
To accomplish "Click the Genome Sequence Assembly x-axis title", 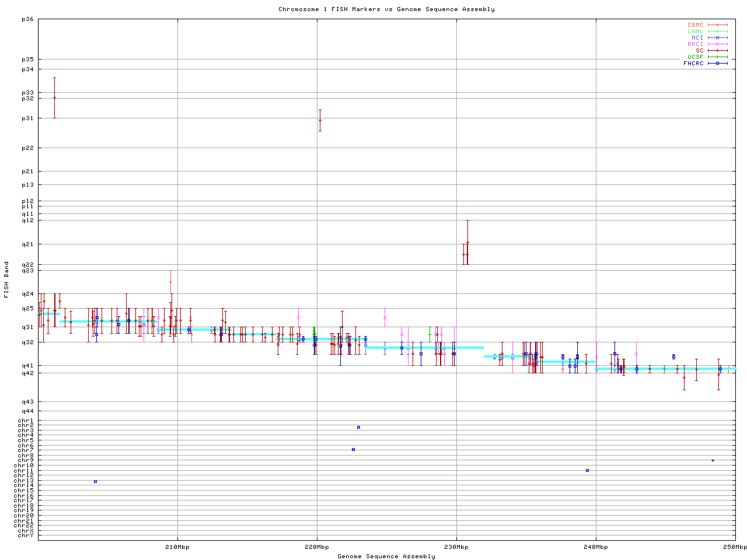I will [386, 556].
